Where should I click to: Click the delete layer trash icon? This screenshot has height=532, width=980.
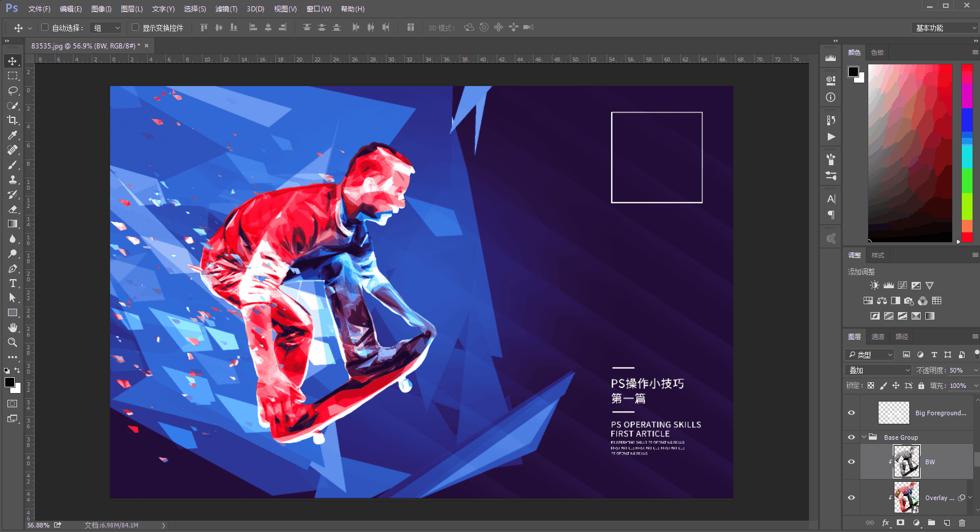click(x=962, y=522)
